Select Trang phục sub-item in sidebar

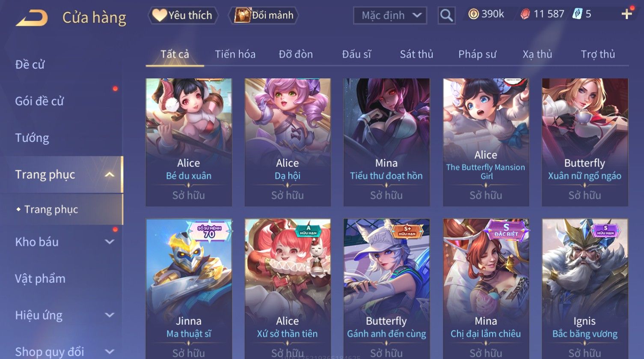click(x=51, y=209)
